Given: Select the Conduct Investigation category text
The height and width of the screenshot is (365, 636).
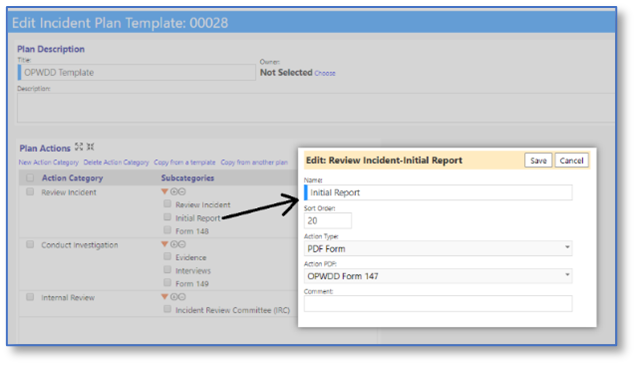Looking at the screenshot, I should (80, 245).
